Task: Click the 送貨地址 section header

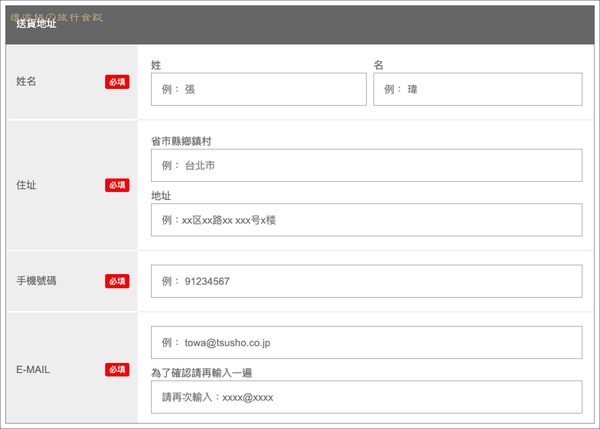Action: point(37,23)
